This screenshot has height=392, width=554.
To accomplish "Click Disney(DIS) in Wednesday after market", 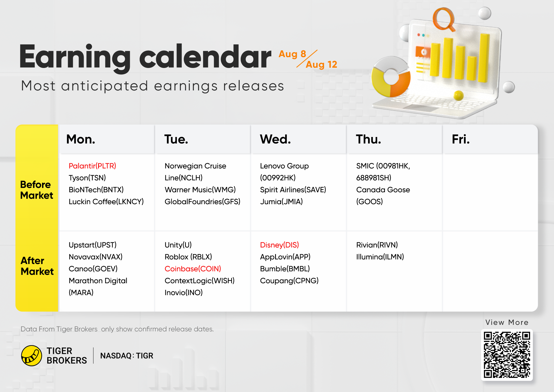I will tap(279, 245).
